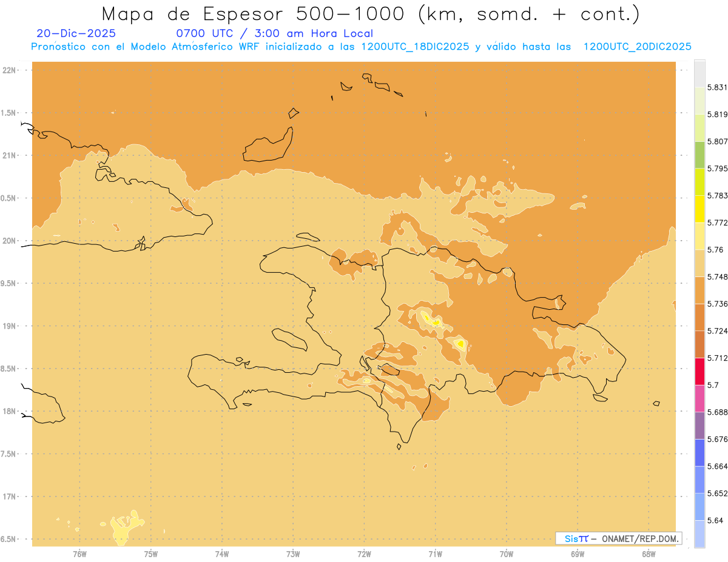Click the time label '0700 UTC / 3:00 am Hora Local'
This screenshot has height=562, width=728.
pyautogui.click(x=274, y=33)
